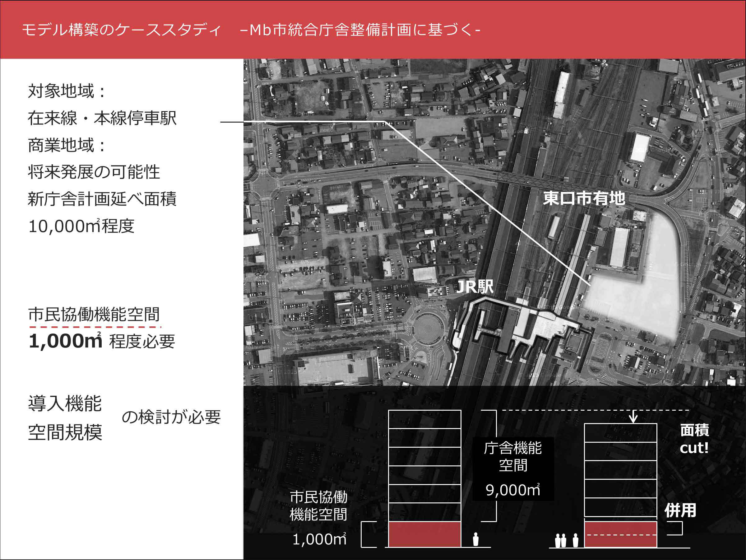Click the bold 1,000㎡ text on left
746x560 pixels.
point(65,341)
